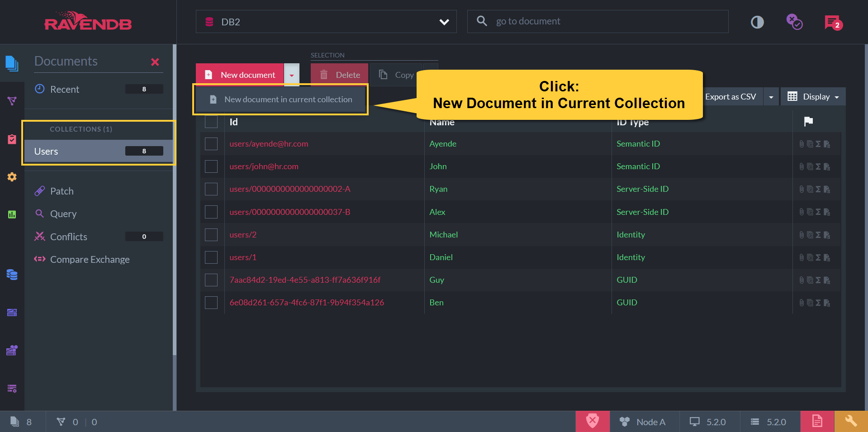
Task: Open the server dashboard monitor icon
Action: click(x=12, y=313)
